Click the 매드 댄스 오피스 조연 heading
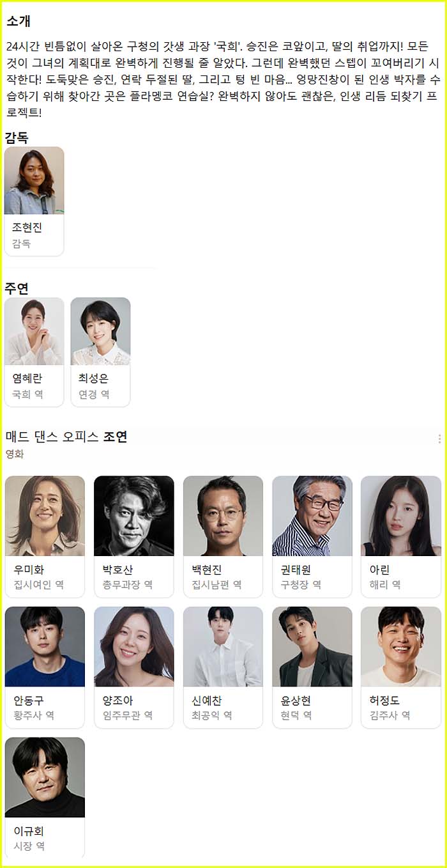This screenshot has height=868, width=447. pos(66,437)
